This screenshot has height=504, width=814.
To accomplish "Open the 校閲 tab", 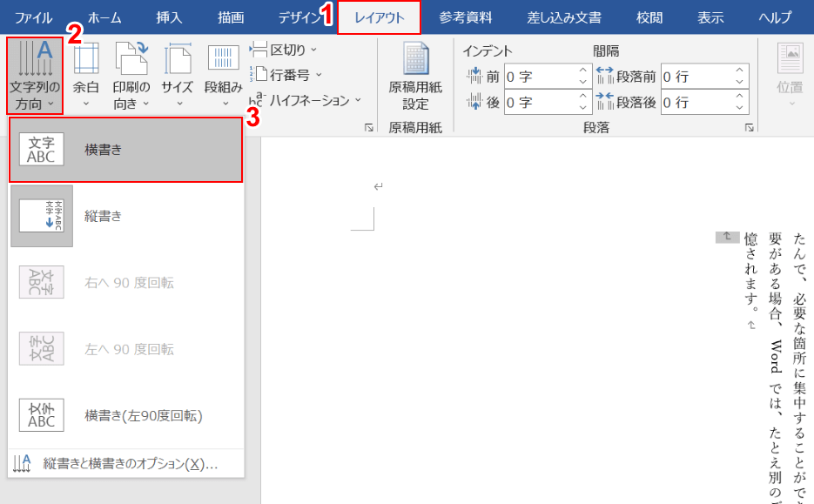I will coord(649,17).
